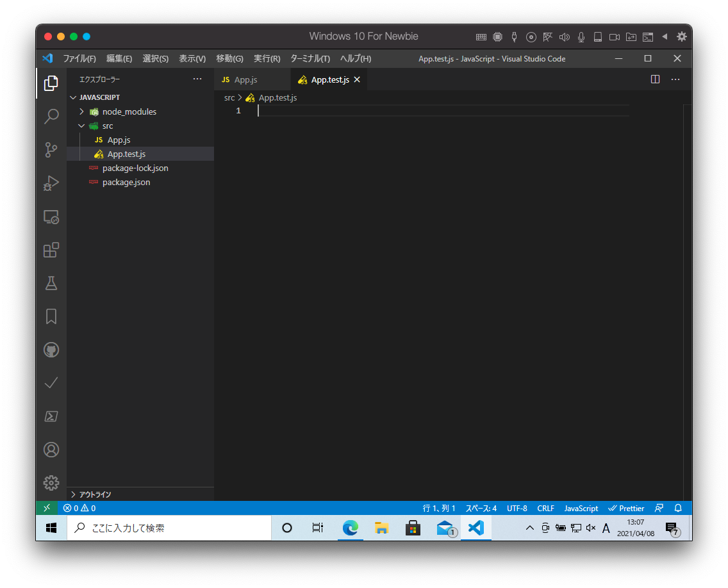Open package-lock.json file
This screenshot has height=588, width=728.
[135, 168]
